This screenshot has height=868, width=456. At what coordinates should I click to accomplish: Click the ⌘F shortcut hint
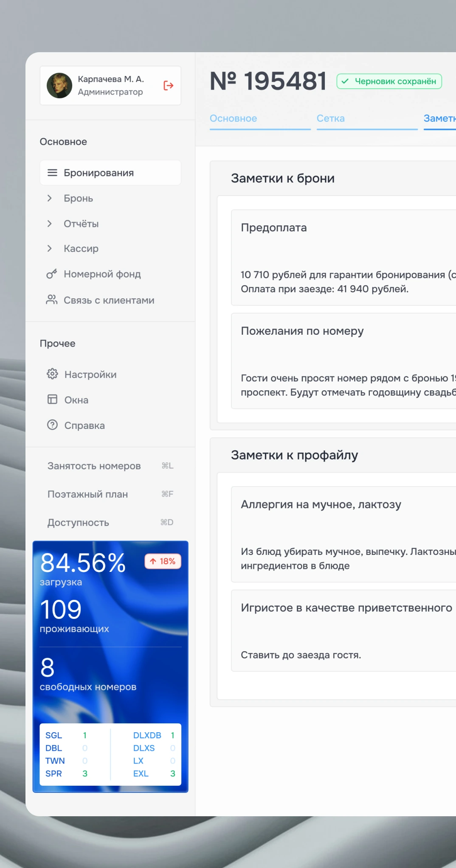(167, 494)
